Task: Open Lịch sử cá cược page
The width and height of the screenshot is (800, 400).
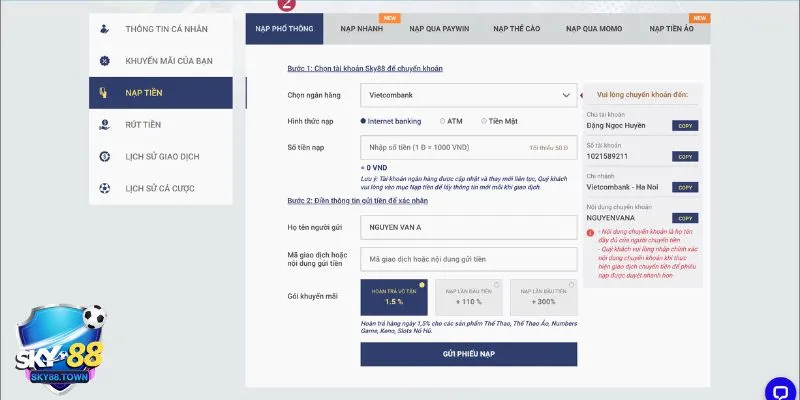Action: pyautogui.click(x=161, y=188)
